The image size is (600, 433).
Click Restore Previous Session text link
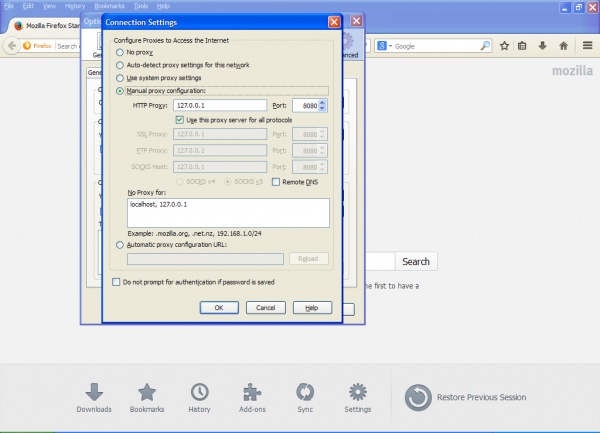tap(481, 397)
